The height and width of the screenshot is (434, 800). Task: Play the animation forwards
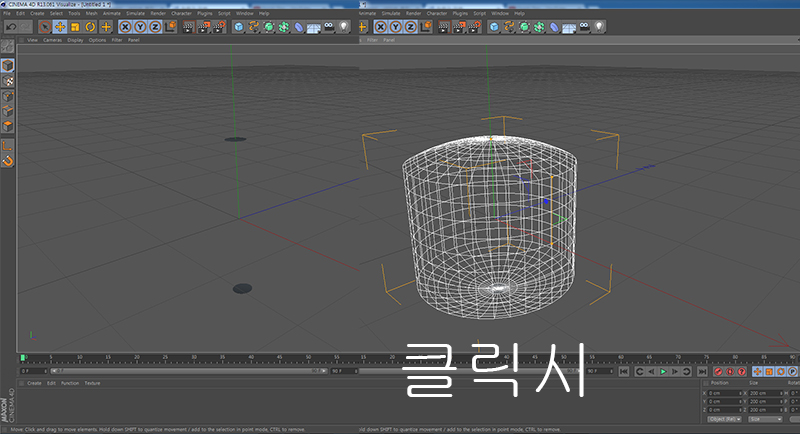(663, 372)
